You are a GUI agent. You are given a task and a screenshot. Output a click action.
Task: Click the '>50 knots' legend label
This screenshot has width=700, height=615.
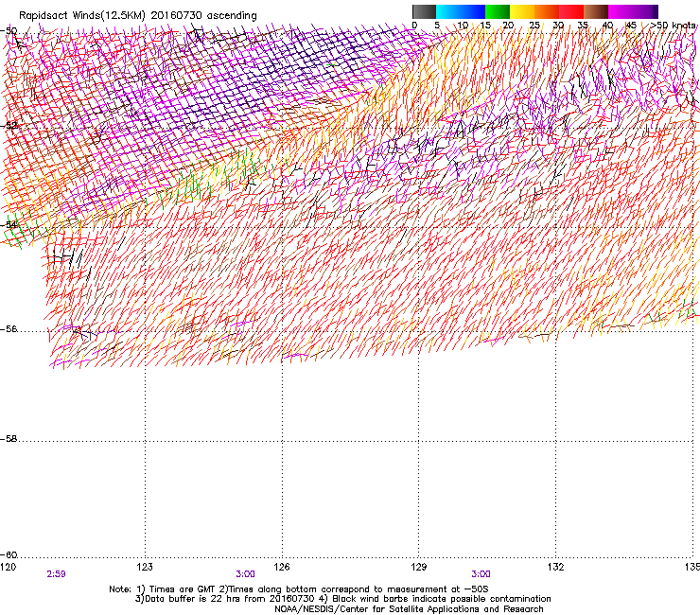click(673, 25)
